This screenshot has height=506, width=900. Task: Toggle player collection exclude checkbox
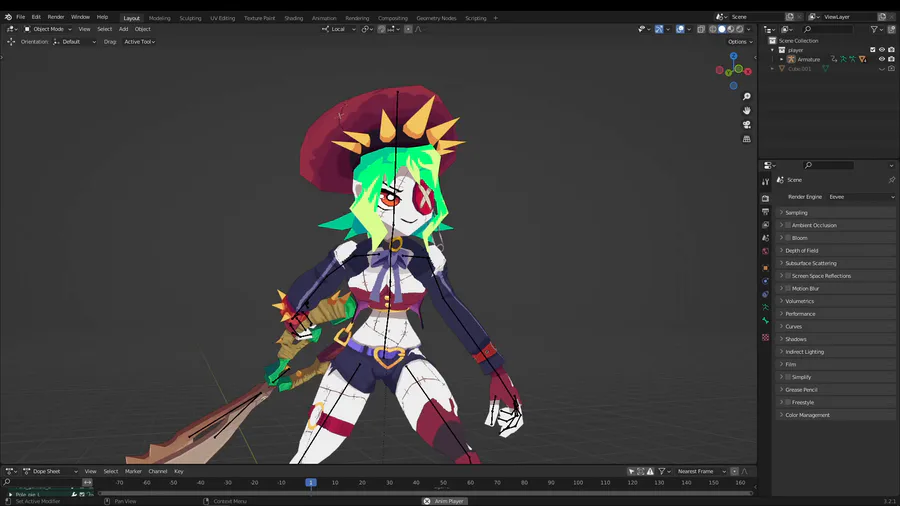[x=872, y=50]
